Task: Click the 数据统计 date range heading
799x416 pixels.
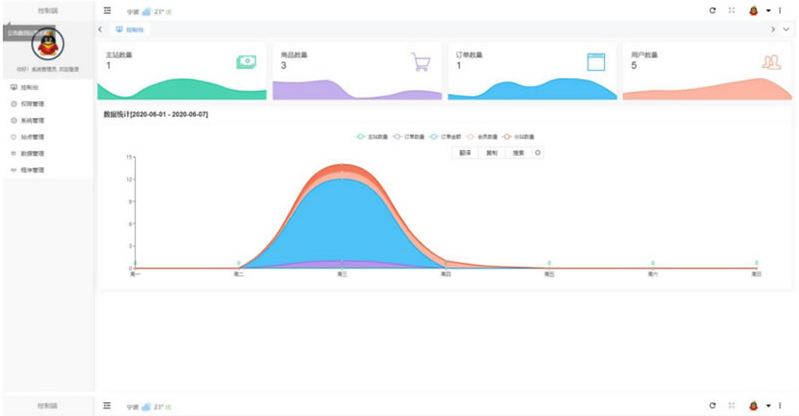Action: click(156, 114)
